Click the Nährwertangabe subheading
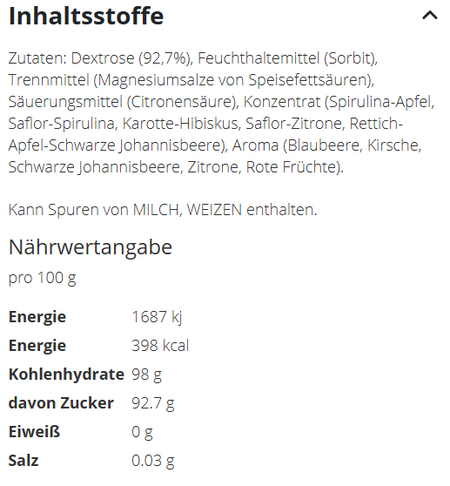The height and width of the screenshot is (486, 450). [90, 247]
